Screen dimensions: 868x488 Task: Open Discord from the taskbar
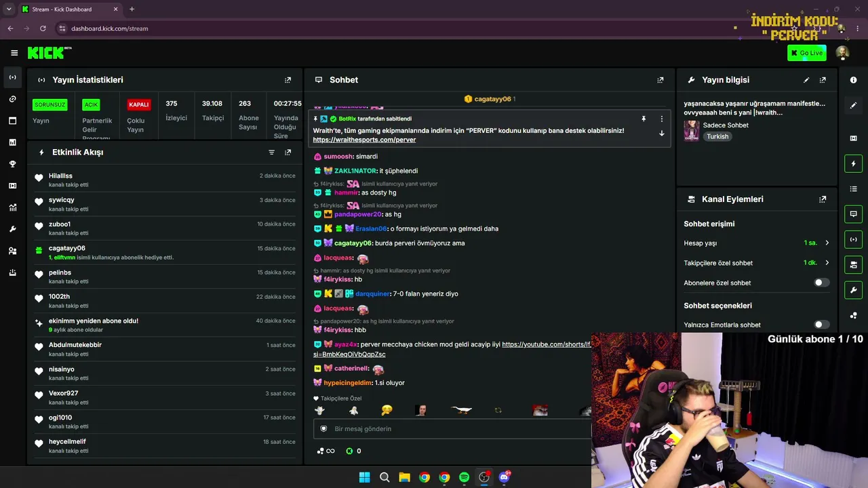(x=504, y=477)
